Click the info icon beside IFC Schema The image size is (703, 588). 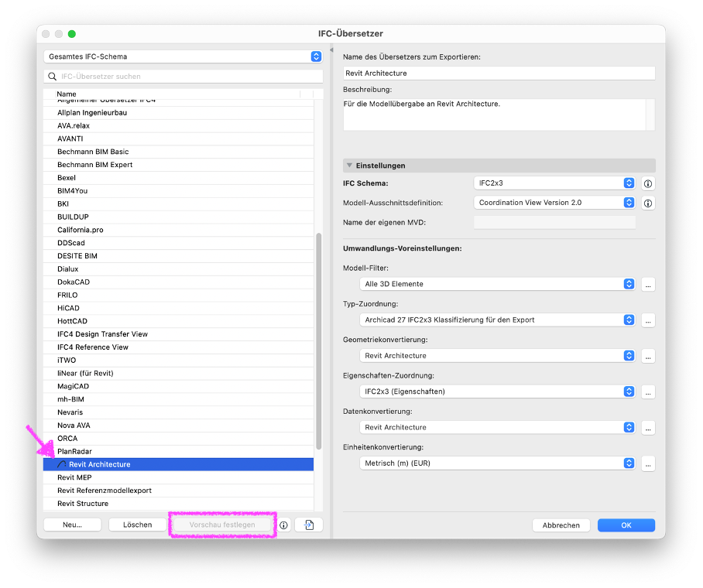pyautogui.click(x=647, y=183)
